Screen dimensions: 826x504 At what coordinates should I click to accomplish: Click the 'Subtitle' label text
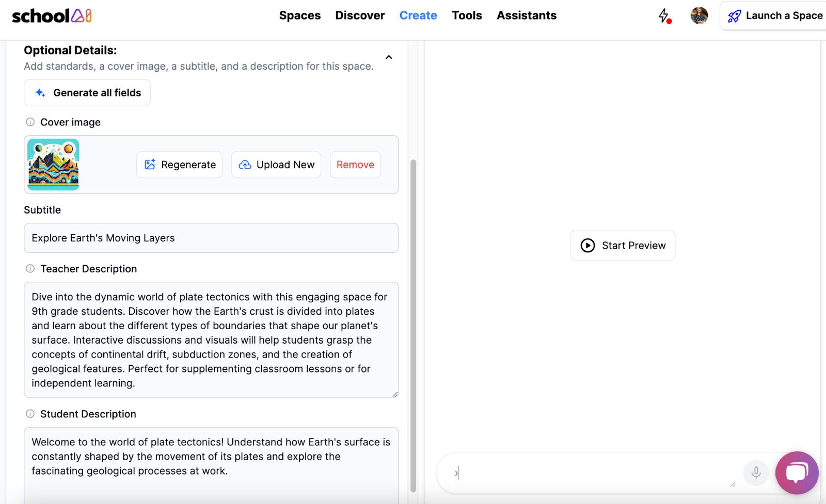pyautogui.click(x=42, y=210)
